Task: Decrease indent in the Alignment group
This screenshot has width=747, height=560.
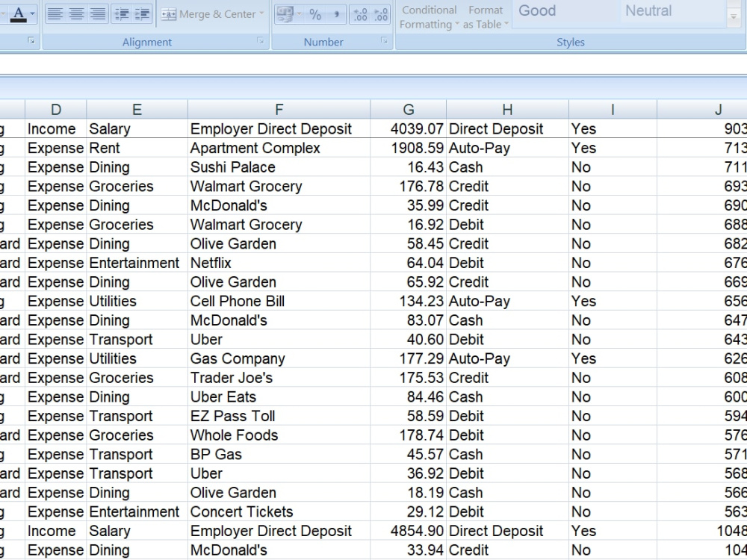Action: point(122,13)
